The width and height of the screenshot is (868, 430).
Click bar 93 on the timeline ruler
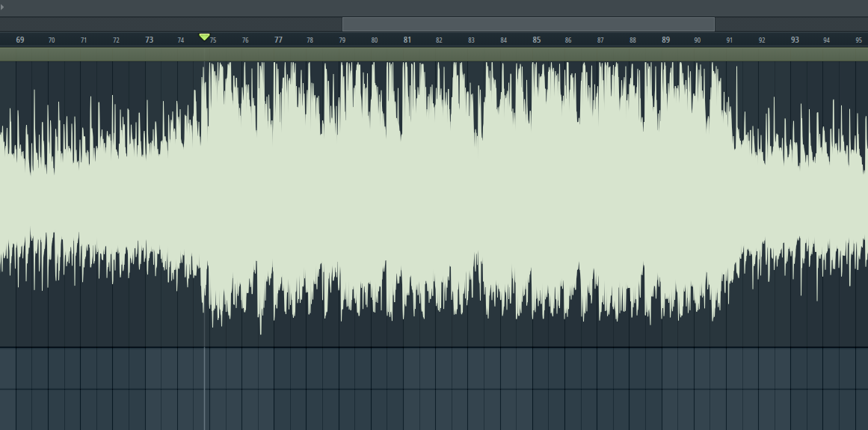pos(795,40)
